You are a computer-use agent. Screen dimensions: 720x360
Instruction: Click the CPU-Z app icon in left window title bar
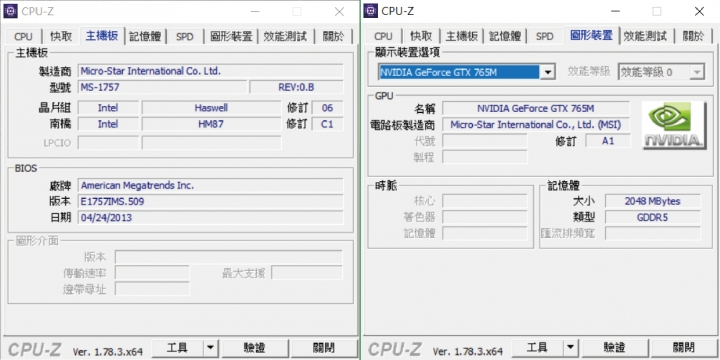pos(10,11)
